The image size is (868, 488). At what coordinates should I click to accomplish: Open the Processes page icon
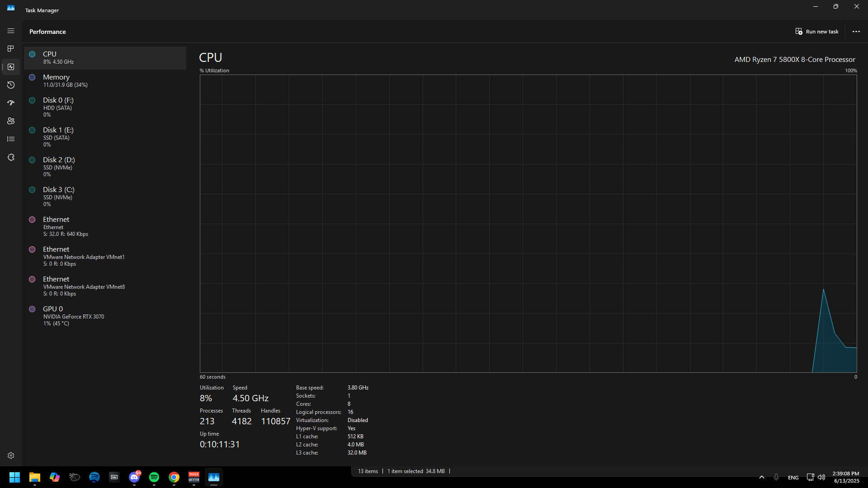[11, 49]
